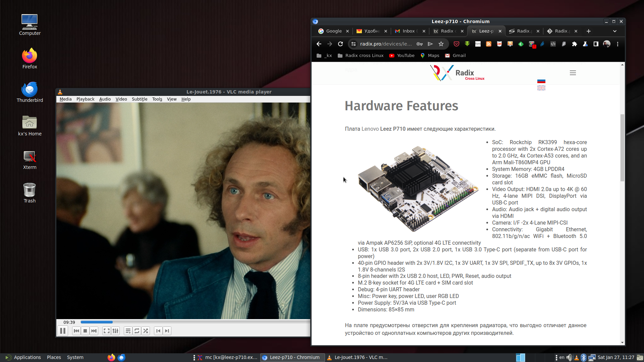Toggle VLC loop mode

137,331
